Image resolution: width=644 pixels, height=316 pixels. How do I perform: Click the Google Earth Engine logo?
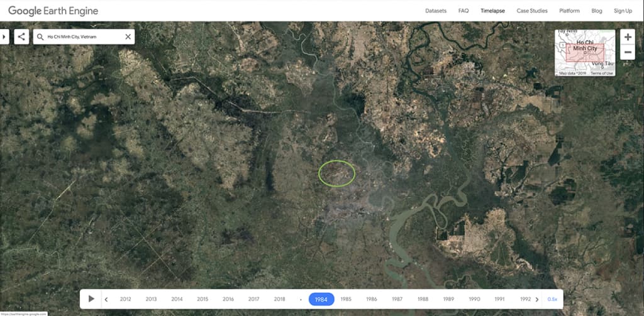tap(53, 11)
